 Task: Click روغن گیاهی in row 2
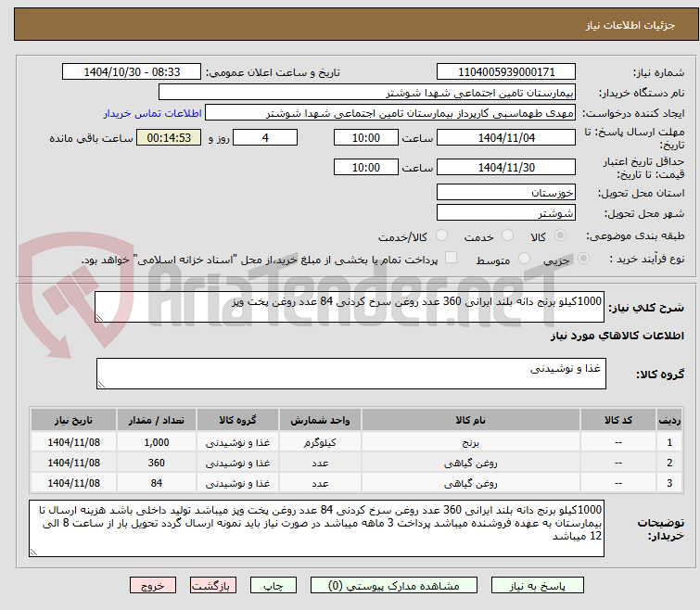click(471, 464)
